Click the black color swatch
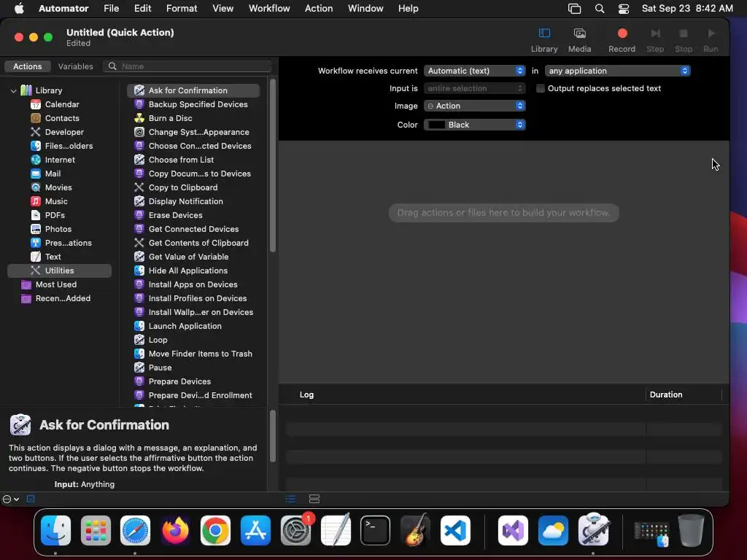The image size is (747, 560). pos(436,125)
